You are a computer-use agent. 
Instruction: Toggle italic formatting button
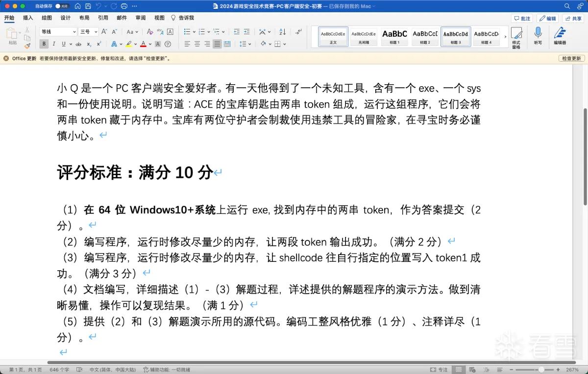tap(54, 44)
